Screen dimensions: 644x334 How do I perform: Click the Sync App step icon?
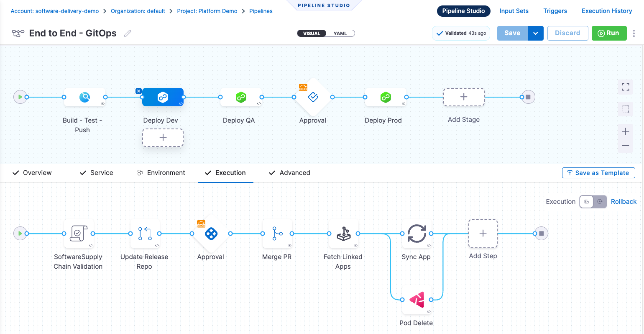pyautogui.click(x=416, y=234)
